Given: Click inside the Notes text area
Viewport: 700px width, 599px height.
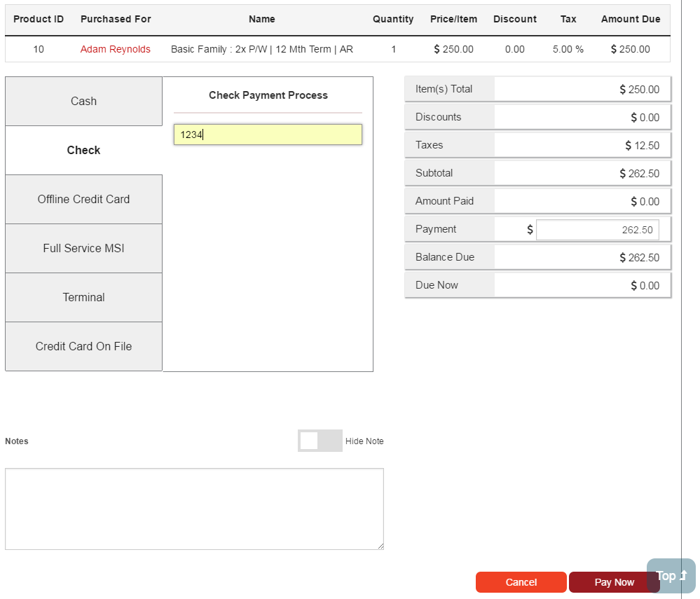Looking at the screenshot, I should coord(194,509).
